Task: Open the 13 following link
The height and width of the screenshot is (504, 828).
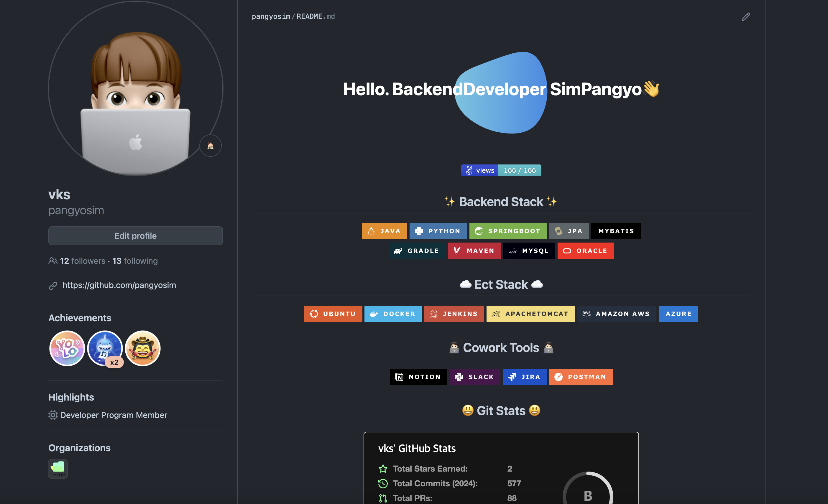Action: (x=135, y=261)
